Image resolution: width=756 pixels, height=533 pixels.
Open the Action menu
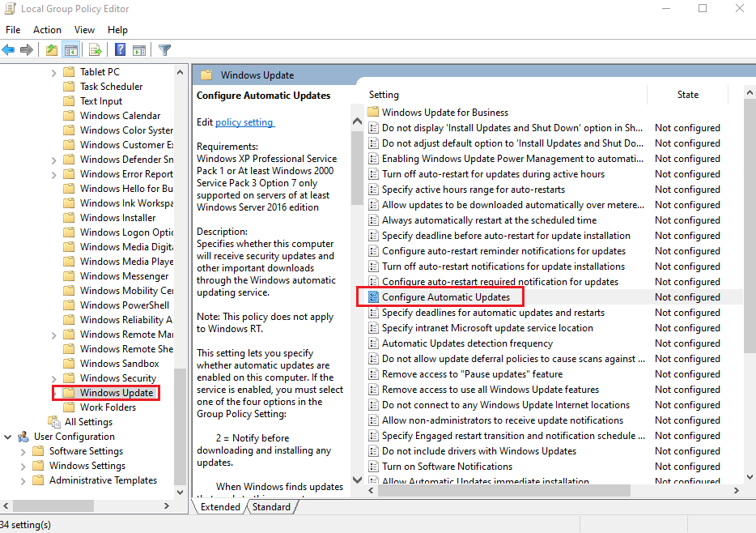47,30
